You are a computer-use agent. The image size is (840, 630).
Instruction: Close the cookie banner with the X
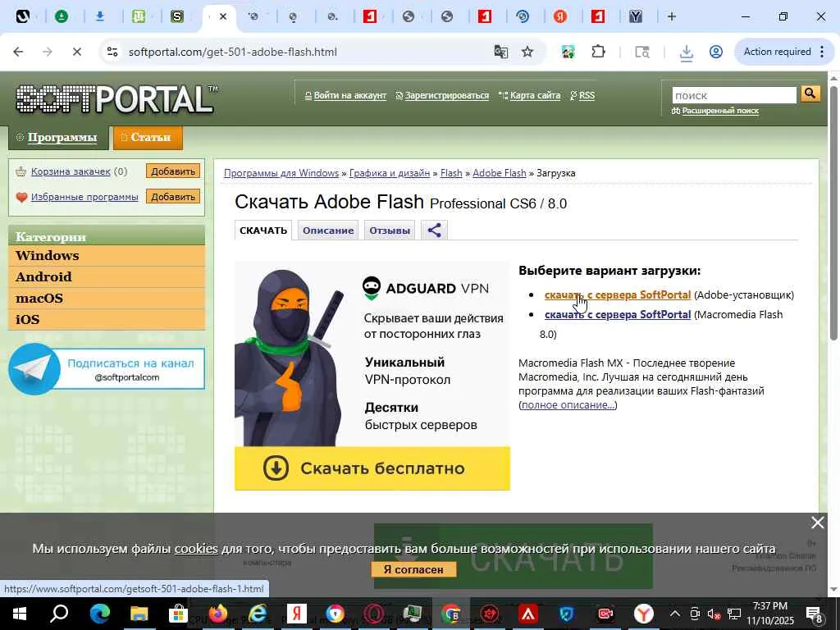point(818,523)
